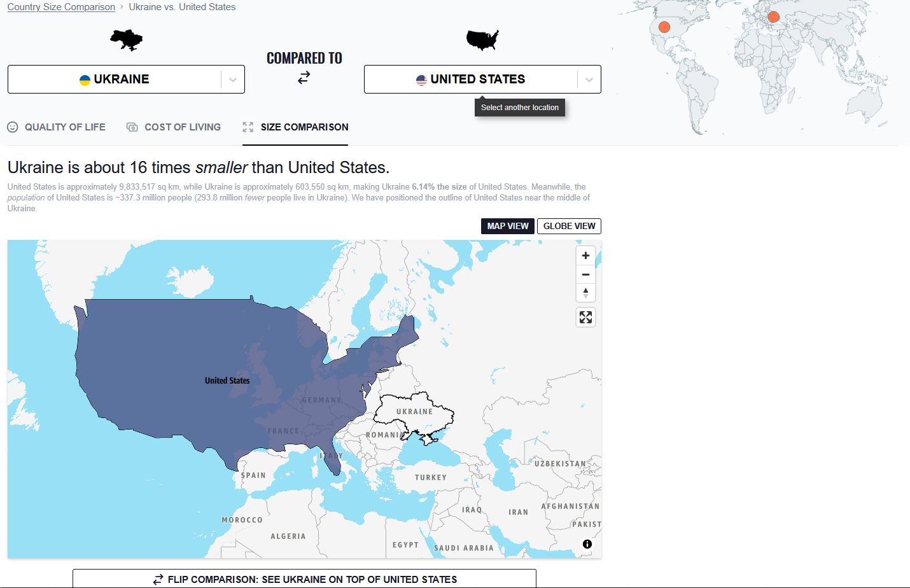Reset map bearing with compass button
The height and width of the screenshot is (588, 910).
[585, 293]
